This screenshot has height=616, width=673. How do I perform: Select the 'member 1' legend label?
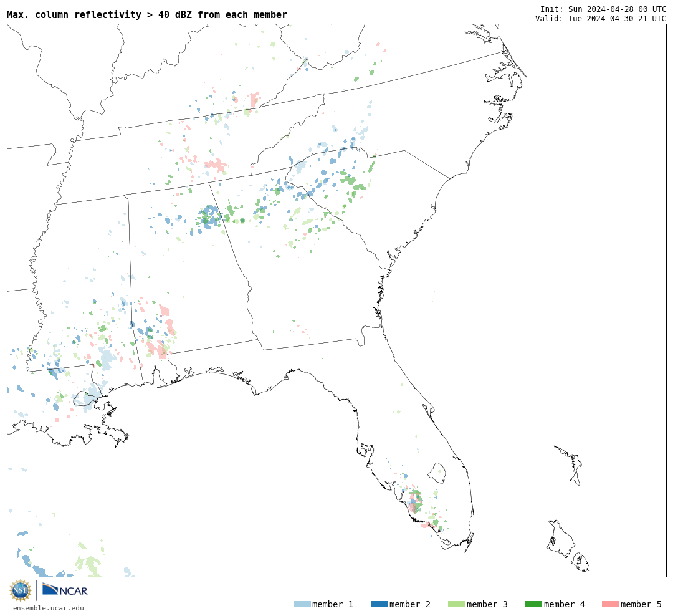coord(333,604)
